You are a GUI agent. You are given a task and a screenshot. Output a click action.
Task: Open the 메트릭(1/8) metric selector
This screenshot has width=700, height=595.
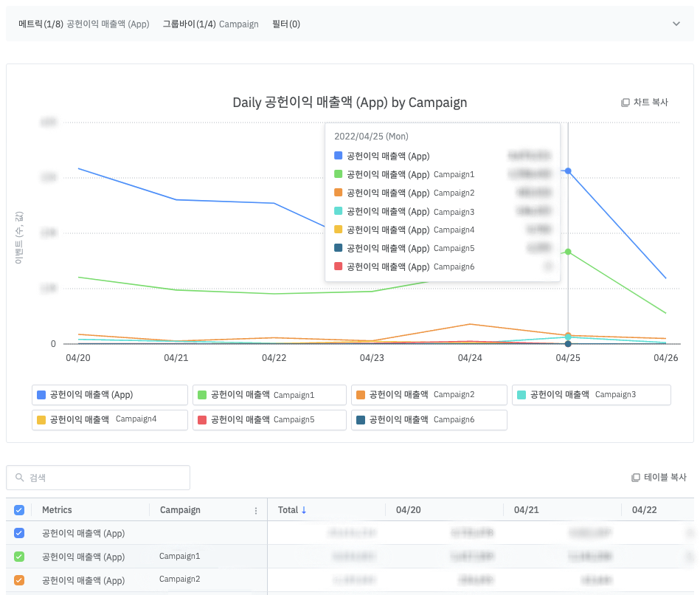click(83, 24)
